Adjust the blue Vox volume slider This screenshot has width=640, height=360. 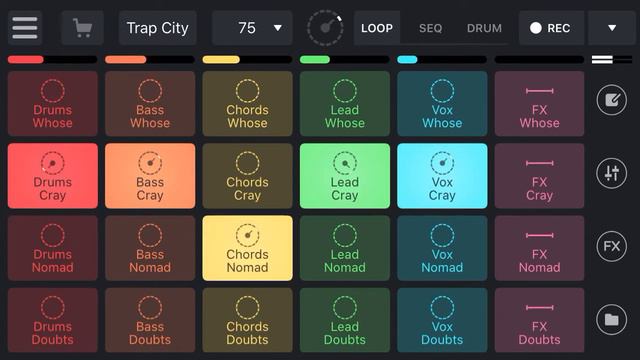coord(442,60)
